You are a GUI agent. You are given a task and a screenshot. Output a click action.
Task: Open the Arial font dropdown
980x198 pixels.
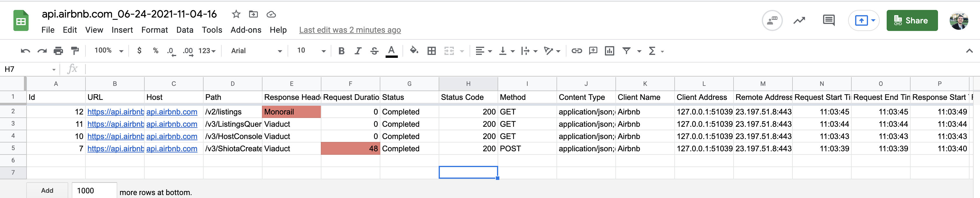click(x=257, y=51)
